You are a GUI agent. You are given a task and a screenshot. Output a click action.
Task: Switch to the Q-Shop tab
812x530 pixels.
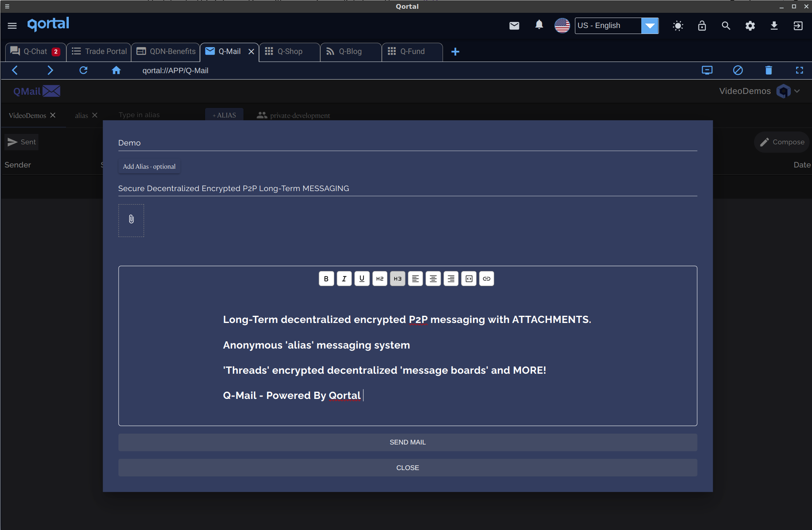coord(290,52)
